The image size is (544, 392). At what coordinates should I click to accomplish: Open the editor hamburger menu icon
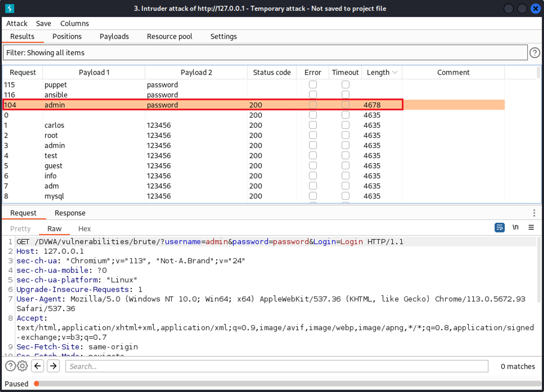(x=531, y=228)
